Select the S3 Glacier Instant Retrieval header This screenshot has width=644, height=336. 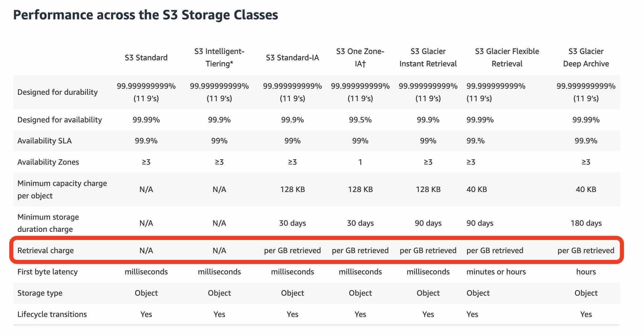[x=428, y=57]
